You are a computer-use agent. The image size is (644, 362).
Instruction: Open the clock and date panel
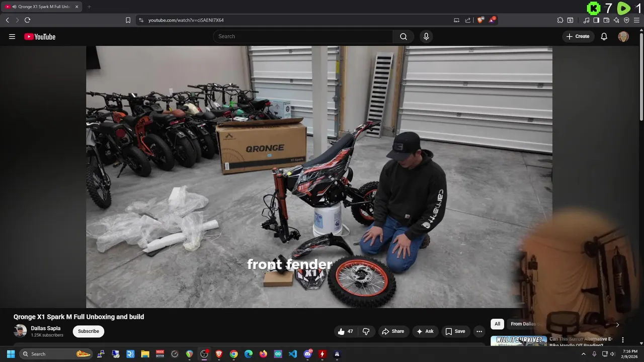[x=630, y=354]
